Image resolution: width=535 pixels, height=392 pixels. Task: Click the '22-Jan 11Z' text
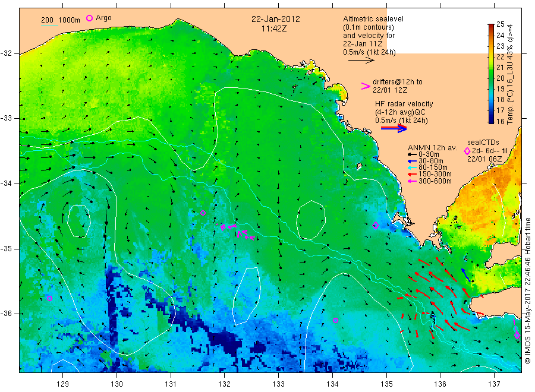pos(363,43)
